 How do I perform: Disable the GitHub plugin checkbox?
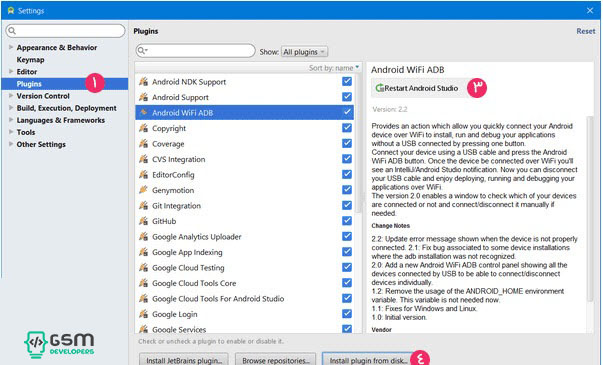click(x=347, y=221)
